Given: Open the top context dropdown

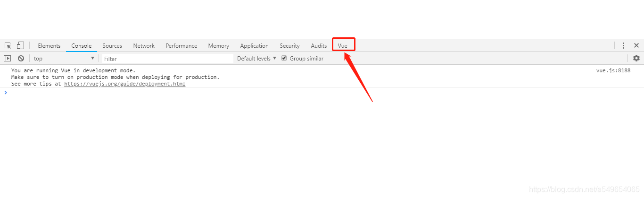Looking at the screenshot, I should [x=64, y=59].
